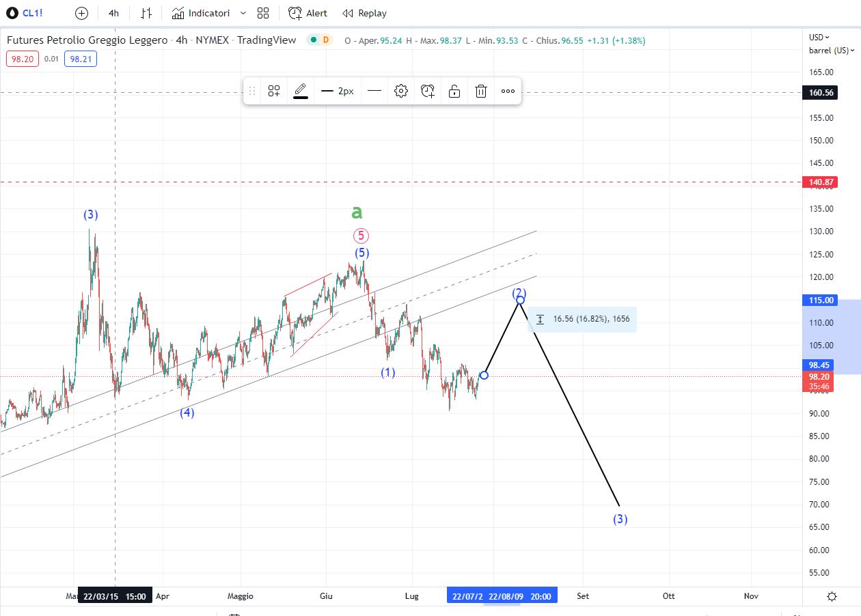The image size is (861, 616).
Task: Open the USD currency dropdown
Action: [819, 38]
